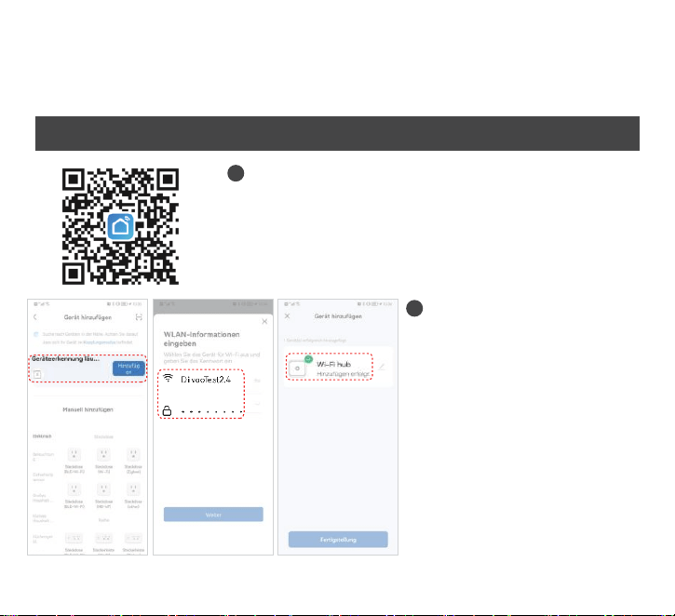Tap the pencil edit icon next to Wi-Fi hub

click(x=382, y=367)
